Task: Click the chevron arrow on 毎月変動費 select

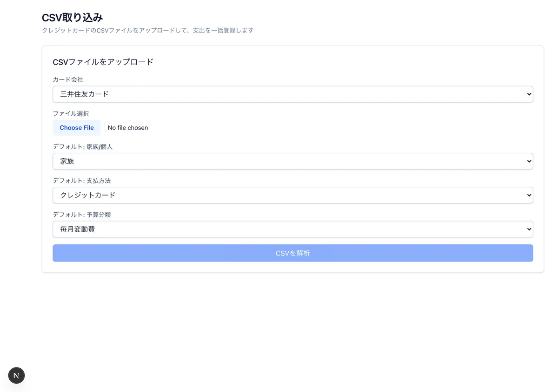Action: point(529,229)
